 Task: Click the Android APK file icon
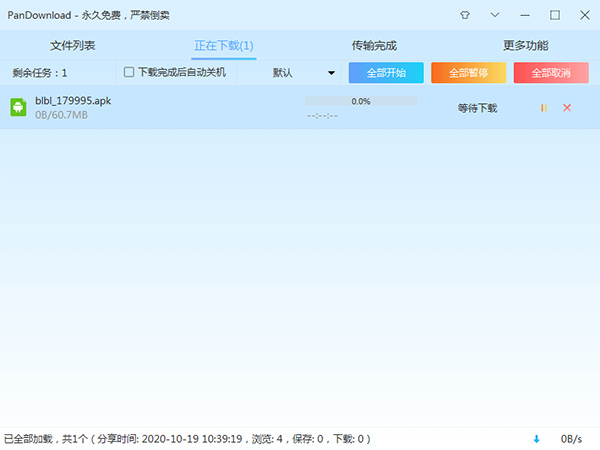tap(18, 107)
